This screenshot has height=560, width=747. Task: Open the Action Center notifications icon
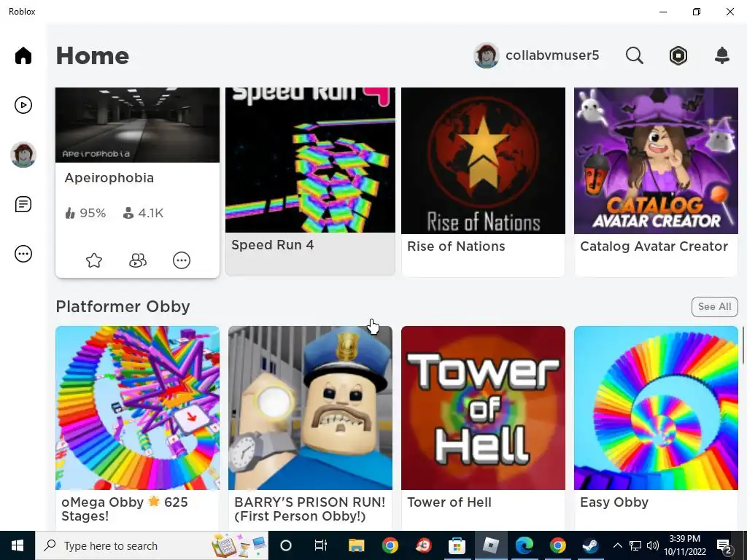[724, 546]
